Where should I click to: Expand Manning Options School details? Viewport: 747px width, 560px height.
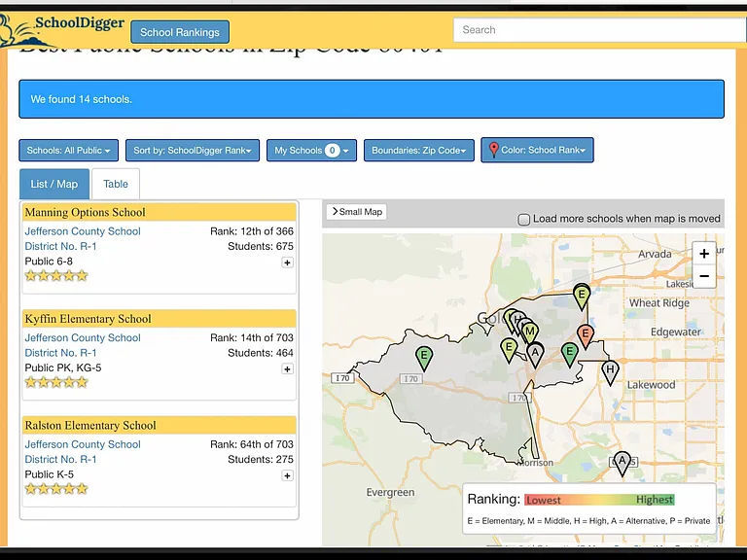[x=287, y=262]
